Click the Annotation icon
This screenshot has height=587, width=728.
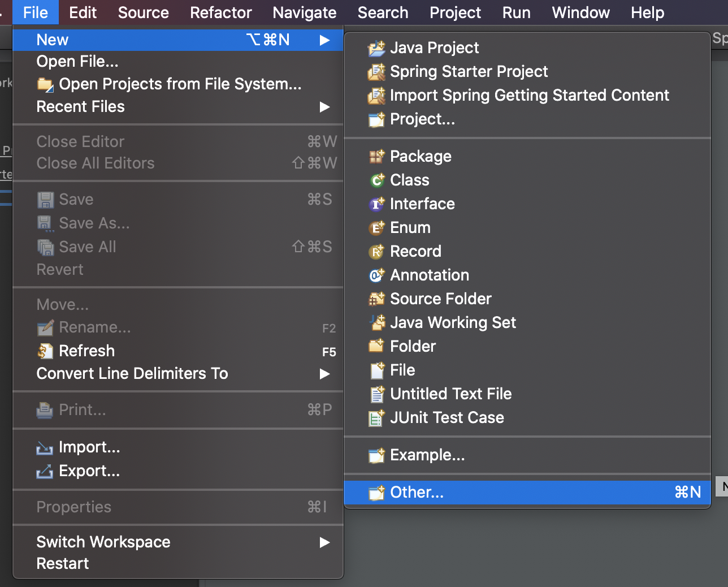(x=376, y=275)
